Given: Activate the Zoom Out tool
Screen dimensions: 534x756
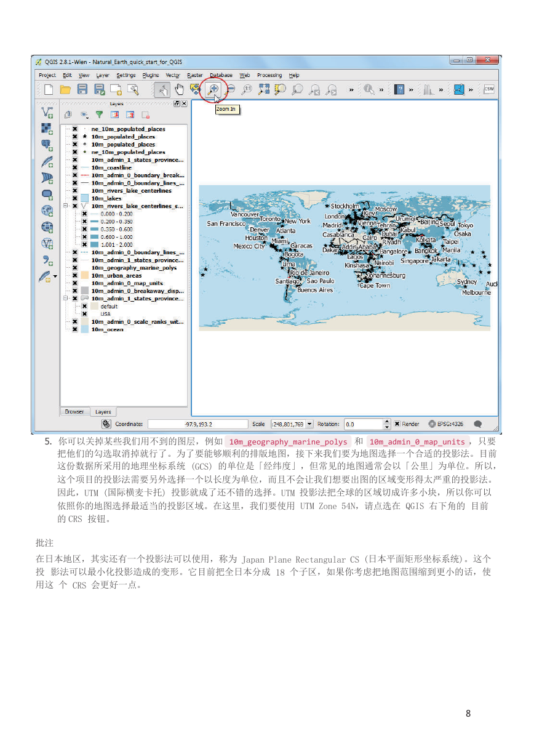Looking at the screenshot, I should (231, 90).
